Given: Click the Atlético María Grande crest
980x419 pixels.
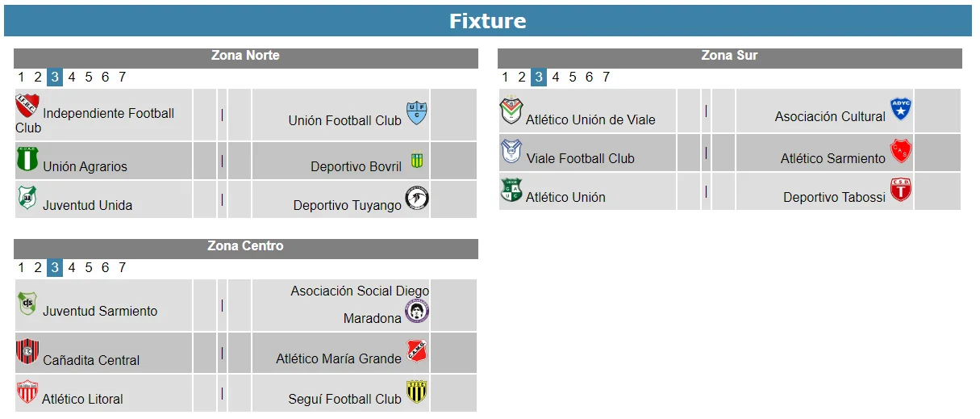Looking at the screenshot, I should click(416, 352).
